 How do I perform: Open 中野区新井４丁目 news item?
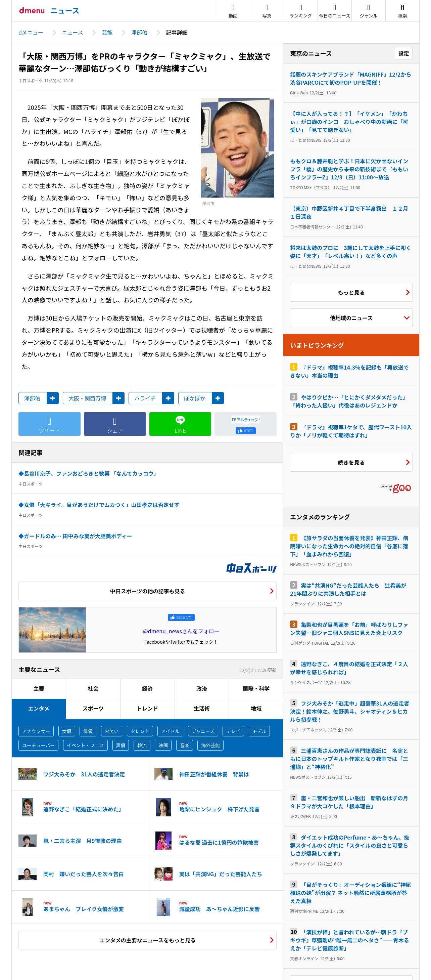pos(349,212)
